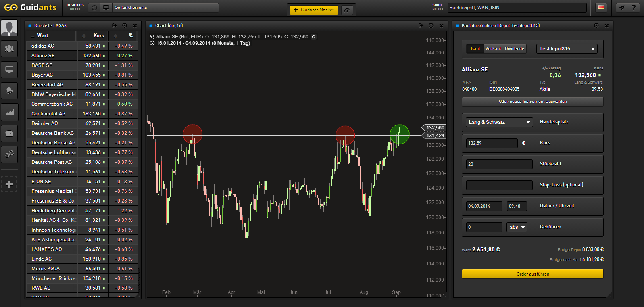Sort list by % column
Image resolution: width=644 pixels, height=307 pixels.
123,36
